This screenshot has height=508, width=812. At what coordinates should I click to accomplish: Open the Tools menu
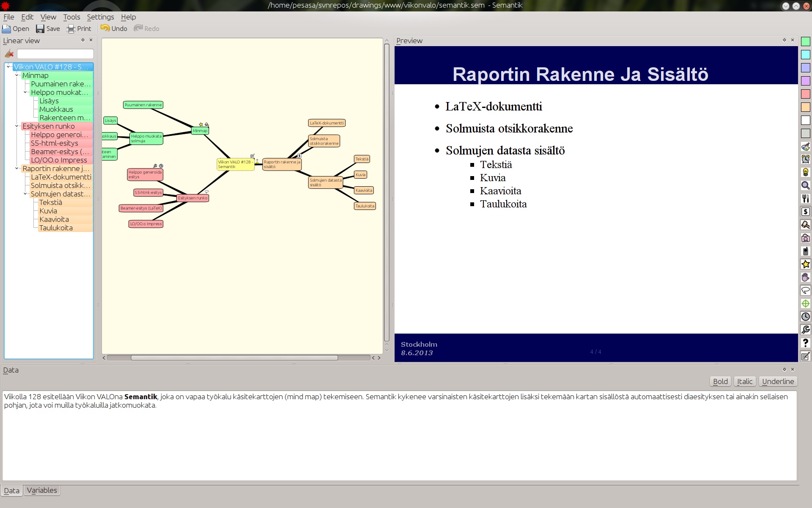pos(71,17)
